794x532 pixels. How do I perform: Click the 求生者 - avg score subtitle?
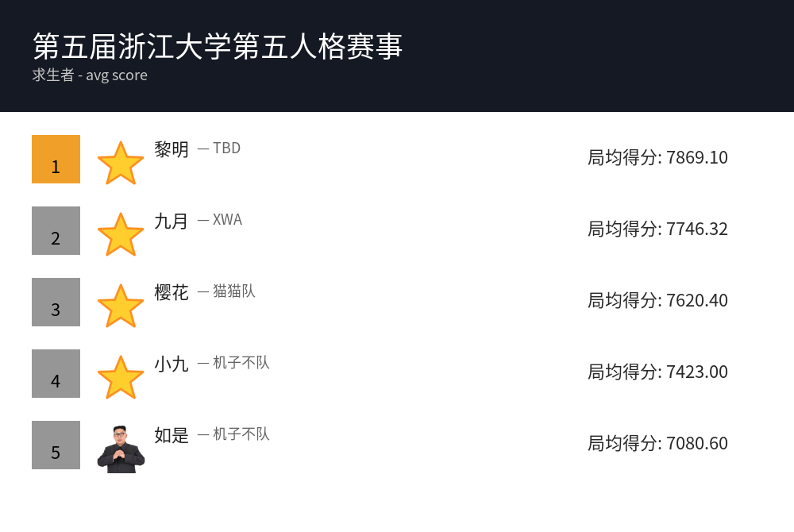[x=90, y=75]
